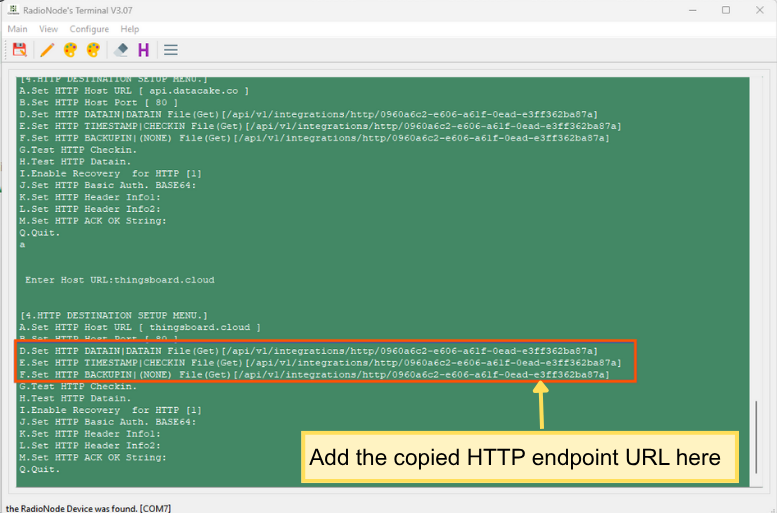The image size is (777, 513).
Task: Open the first color palette icon
Action: coord(70,49)
